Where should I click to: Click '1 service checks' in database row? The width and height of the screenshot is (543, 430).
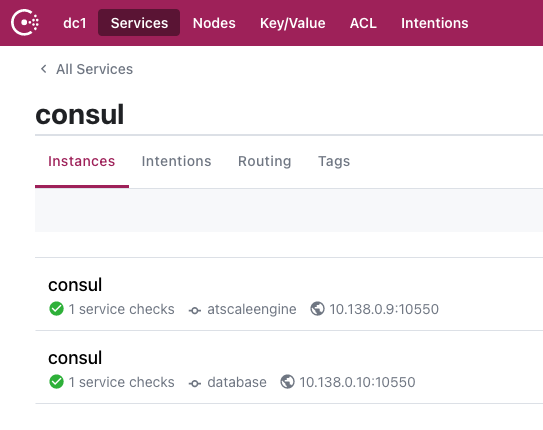tap(121, 382)
